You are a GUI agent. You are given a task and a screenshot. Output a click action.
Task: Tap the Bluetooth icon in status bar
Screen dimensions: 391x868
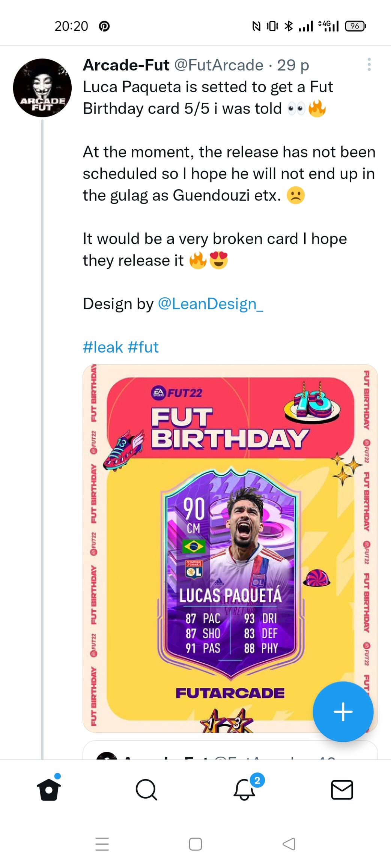[x=289, y=26]
